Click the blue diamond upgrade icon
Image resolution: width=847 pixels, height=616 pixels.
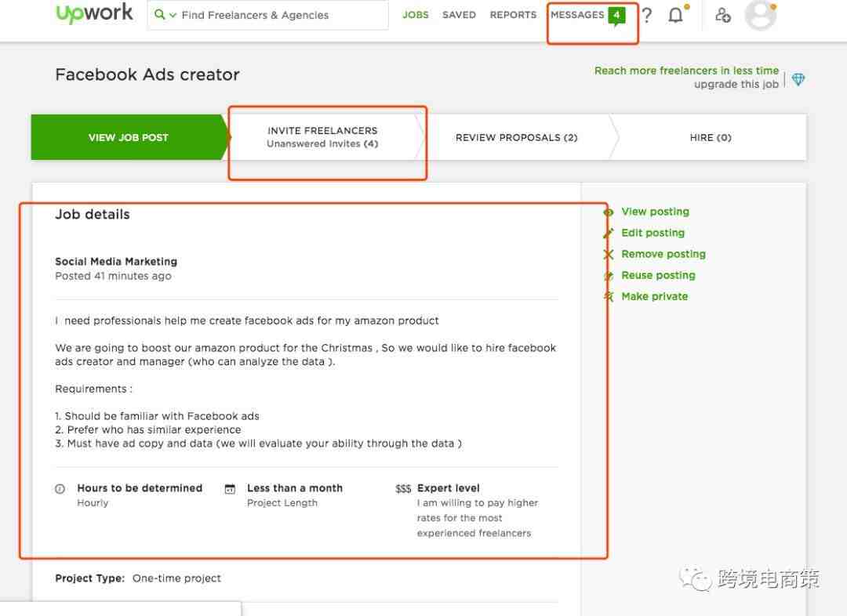click(x=798, y=80)
